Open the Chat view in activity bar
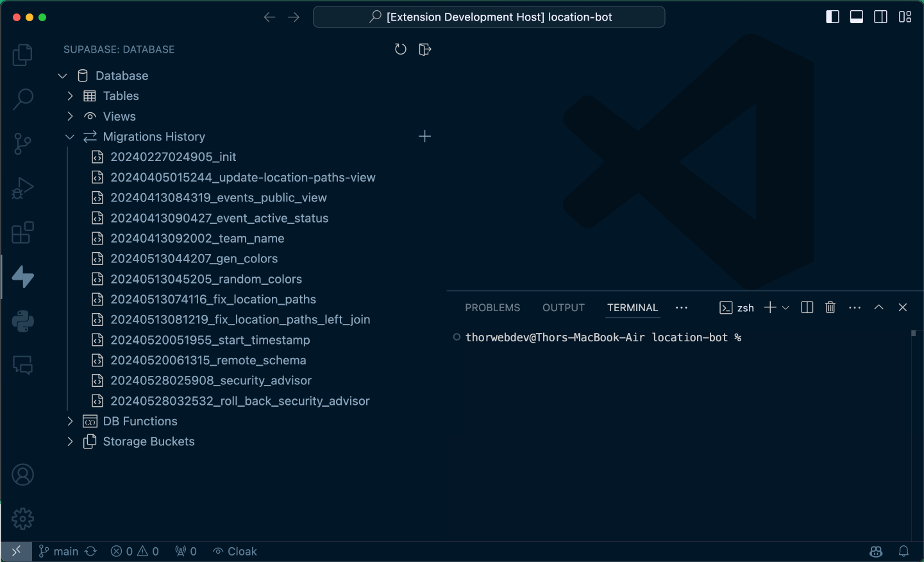Viewport: 924px width, 562px height. pos(22,365)
